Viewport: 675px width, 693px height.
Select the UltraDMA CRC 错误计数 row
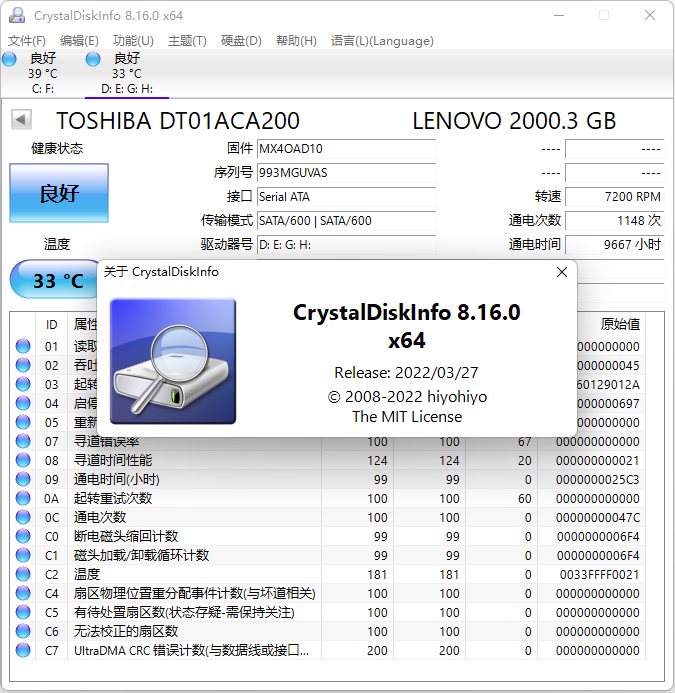point(328,650)
